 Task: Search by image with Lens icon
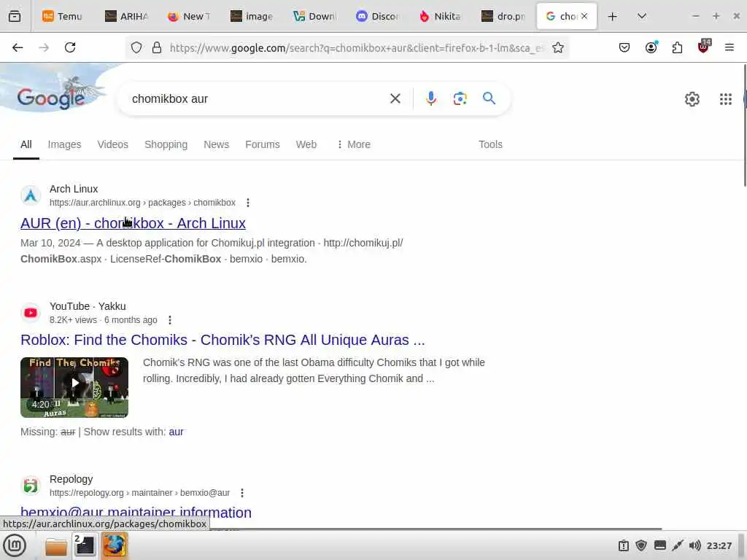coord(460,98)
